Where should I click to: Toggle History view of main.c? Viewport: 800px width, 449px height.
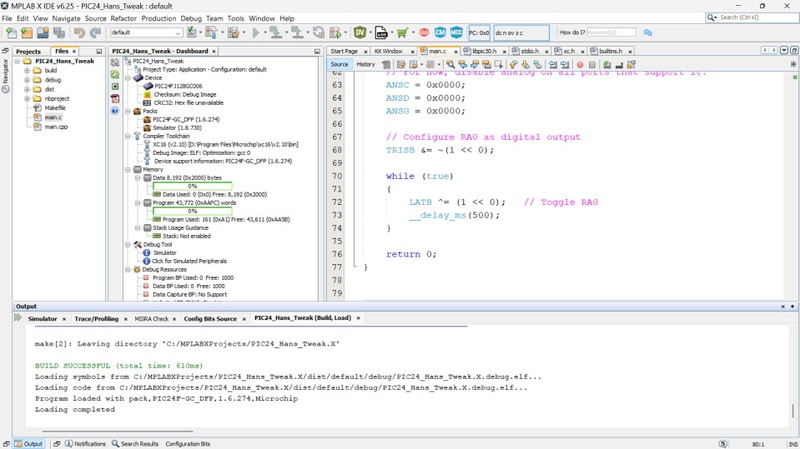pyautogui.click(x=365, y=64)
